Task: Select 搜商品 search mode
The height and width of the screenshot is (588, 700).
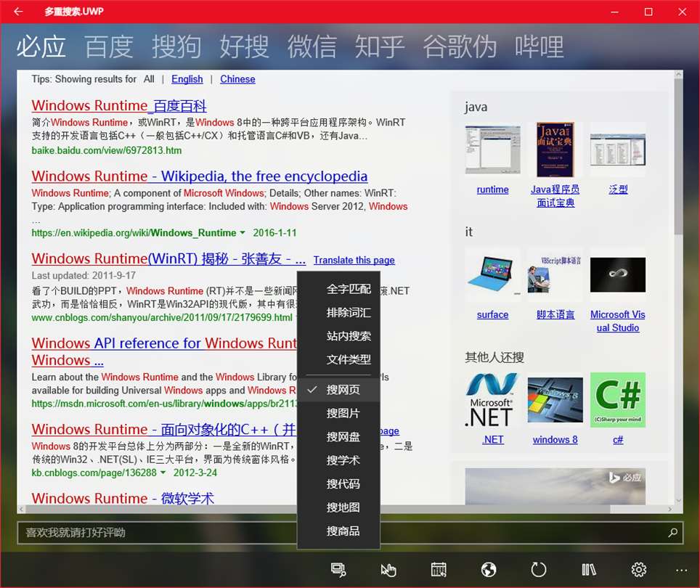Action: pos(338,531)
